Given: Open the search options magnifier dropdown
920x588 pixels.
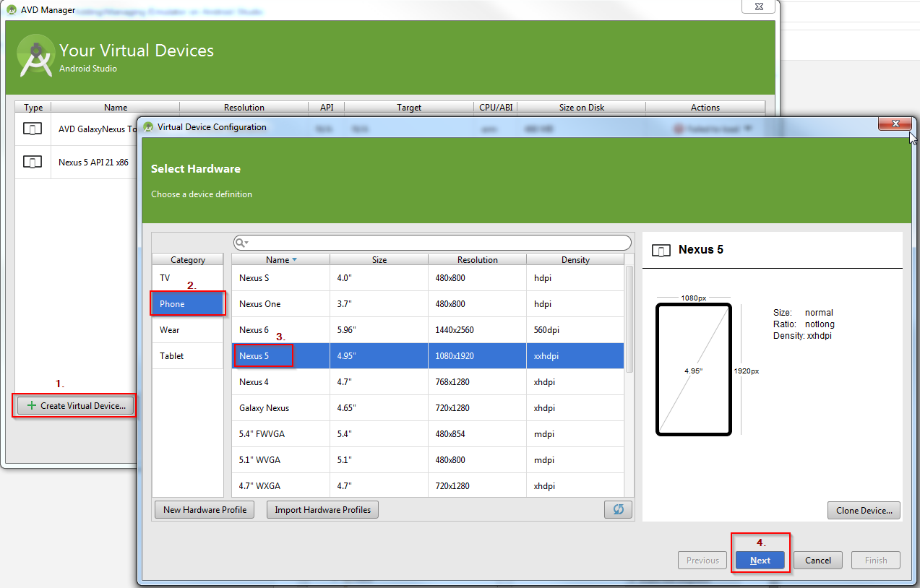Looking at the screenshot, I should (242, 243).
